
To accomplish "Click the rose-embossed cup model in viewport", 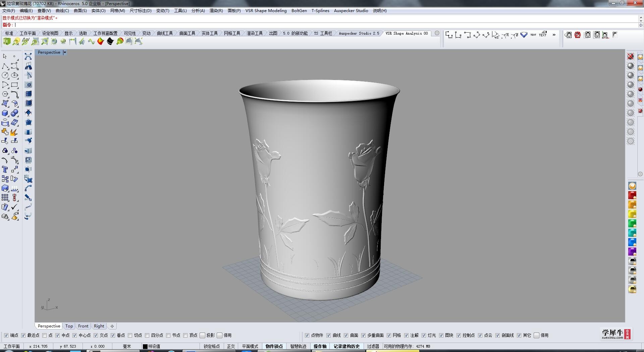I will coord(319,190).
